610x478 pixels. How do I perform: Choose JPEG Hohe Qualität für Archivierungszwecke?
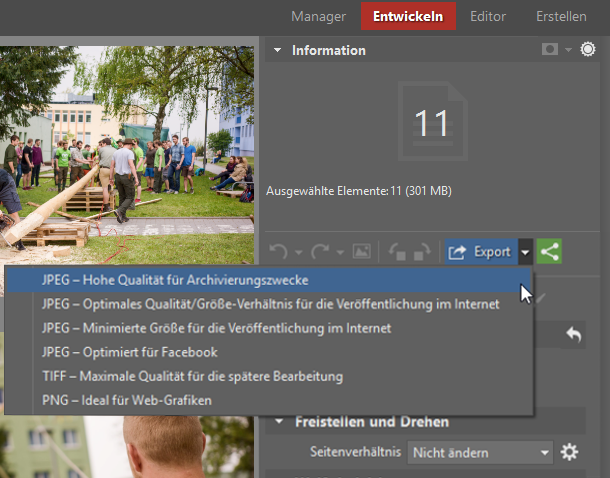pos(269,280)
